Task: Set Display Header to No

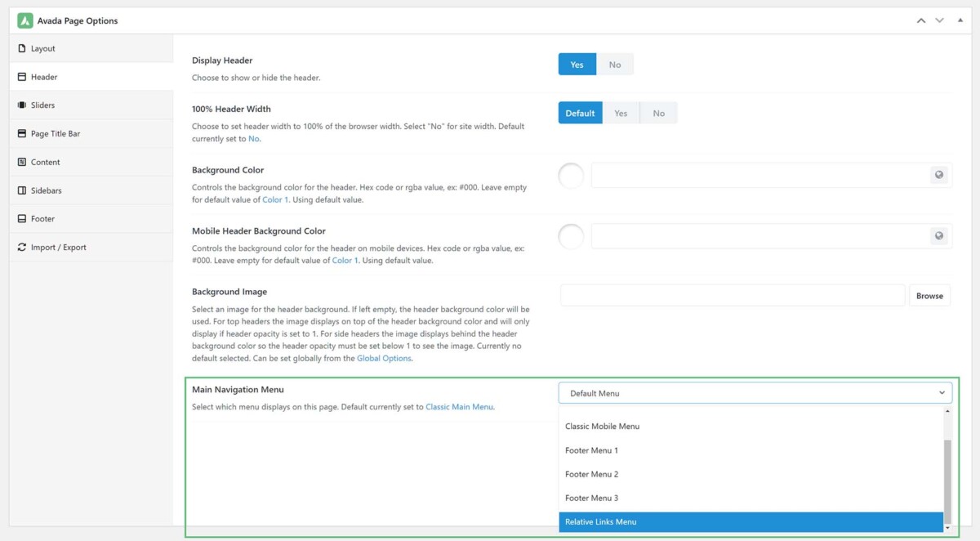Action: (615, 64)
